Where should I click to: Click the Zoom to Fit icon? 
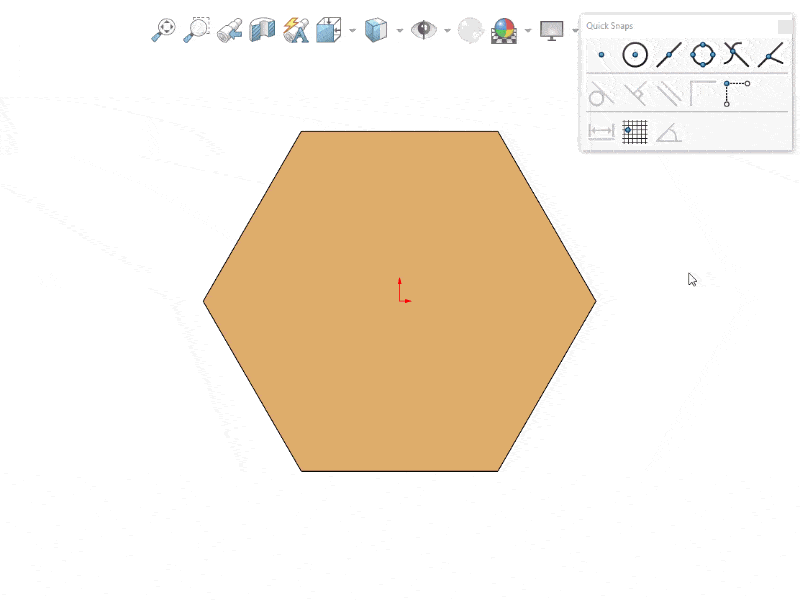[x=163, y=30]
